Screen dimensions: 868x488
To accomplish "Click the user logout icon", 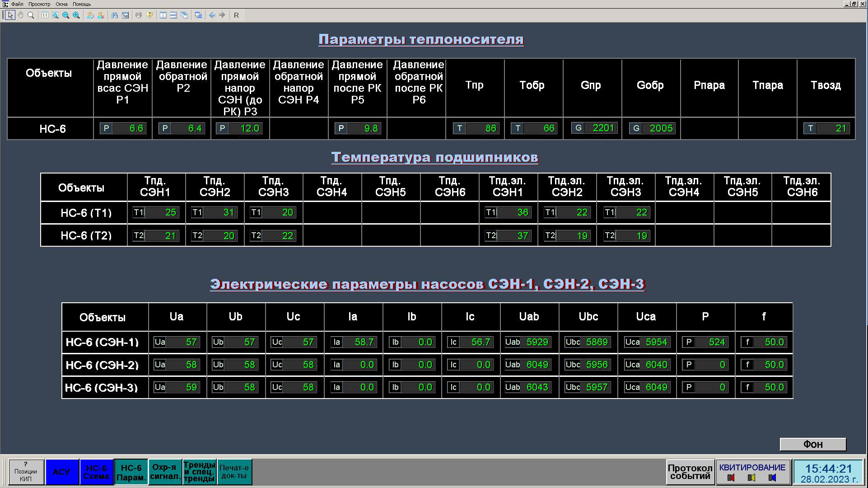I will [x=101, y=15].
